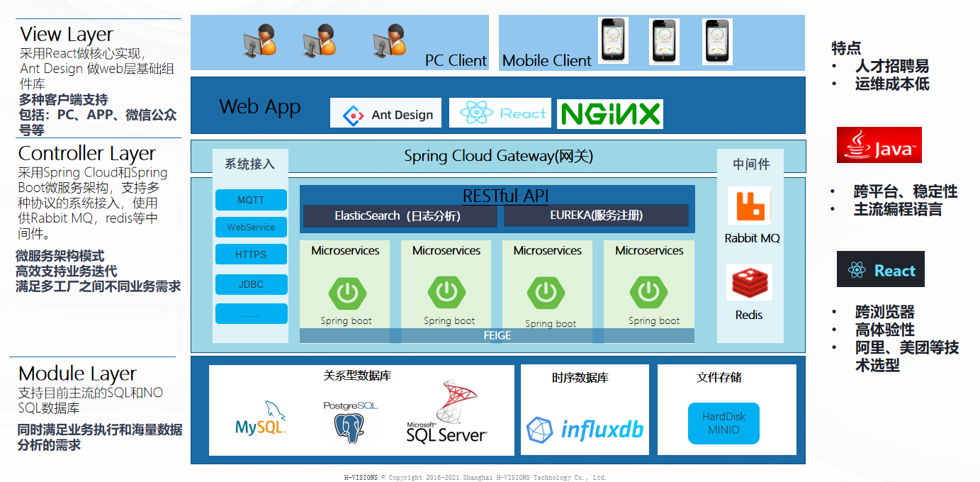Click the Redis label under the icon

[749, 315]
